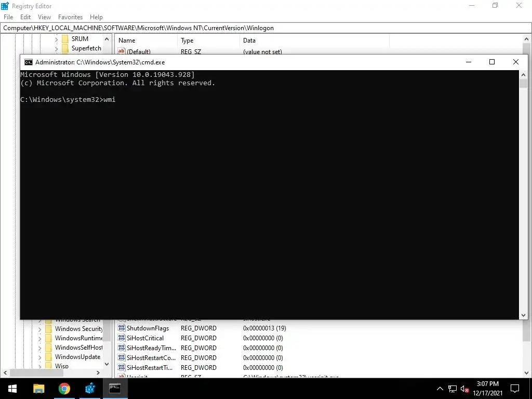Screen dimensions: 532x399
Task: Select the SiHostRestartTi... value name
Action: pyautogui.click(x=150, y=367)
